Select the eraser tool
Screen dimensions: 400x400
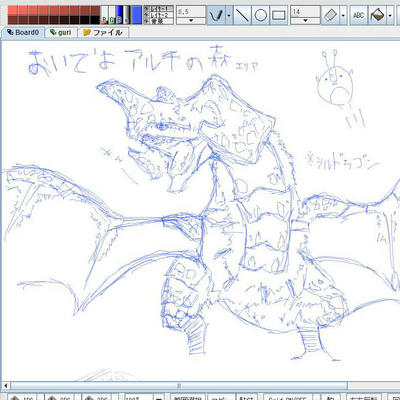(x=330, y=15)
